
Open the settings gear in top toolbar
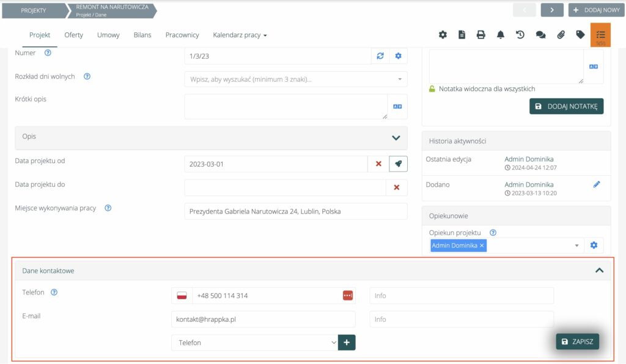443,35
